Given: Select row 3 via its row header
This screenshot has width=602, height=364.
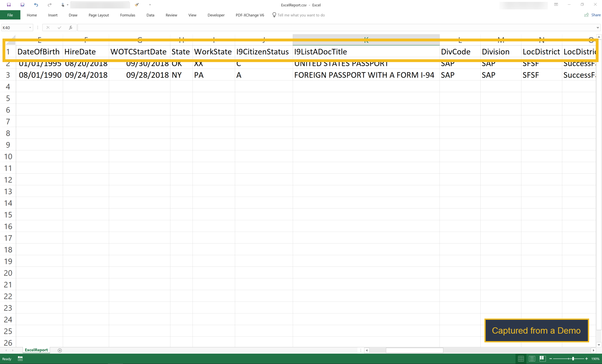Looking at the screenshot, I should (8, 75).
